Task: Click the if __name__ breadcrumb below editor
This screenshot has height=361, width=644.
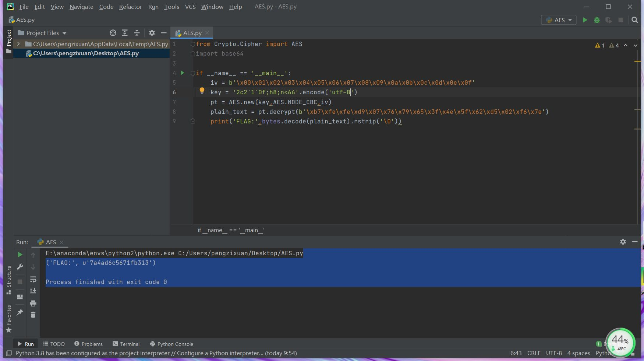Action: (x=231, y=230)
